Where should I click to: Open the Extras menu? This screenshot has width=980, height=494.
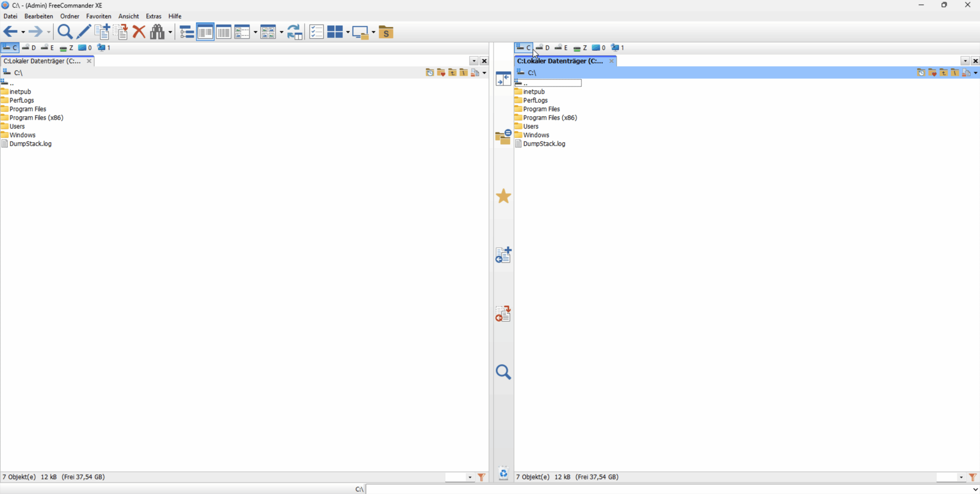pyautogui.click(x=153, y=16)
